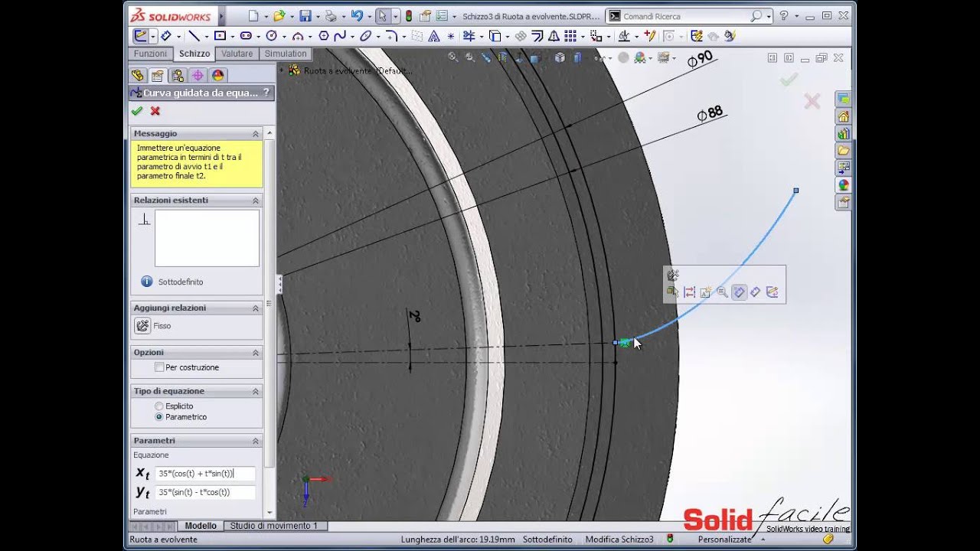Click the y(t) equation input field

point(205,492)
